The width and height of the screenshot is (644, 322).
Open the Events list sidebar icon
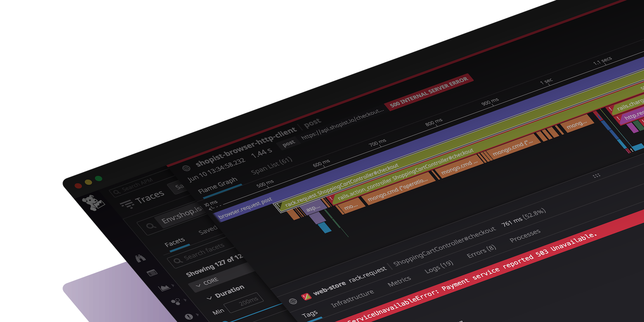click(x=151, y=273)
